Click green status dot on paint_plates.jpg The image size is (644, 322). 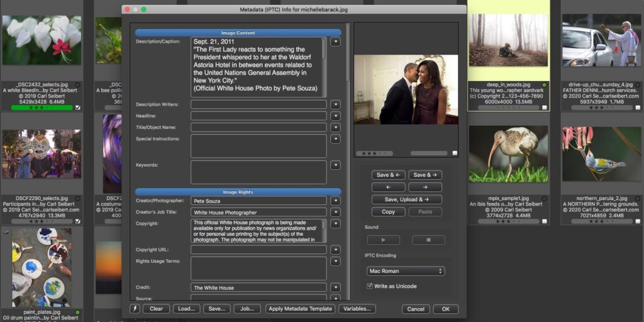click(77, 312)
